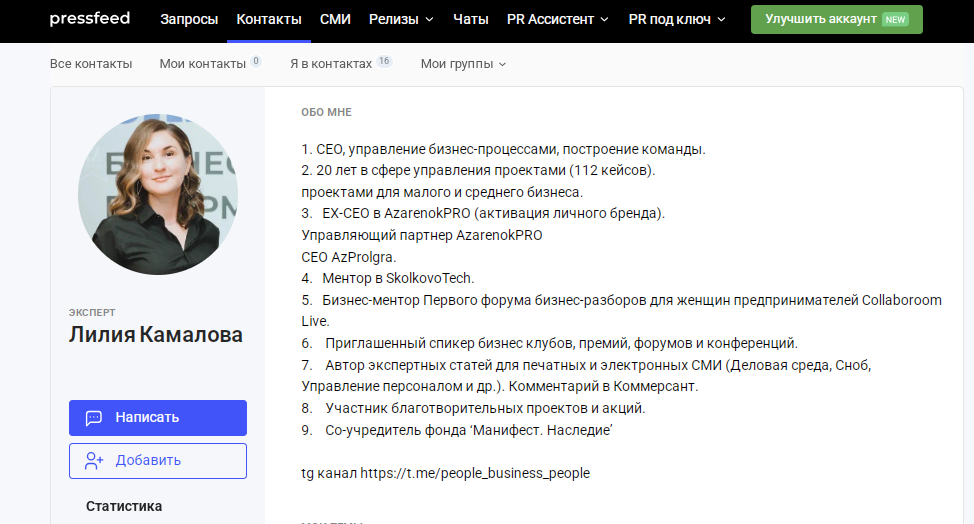Viewport: 974px width, 524px height.
Task: Switch to the Все контакты tab
Action: (91, 64)
